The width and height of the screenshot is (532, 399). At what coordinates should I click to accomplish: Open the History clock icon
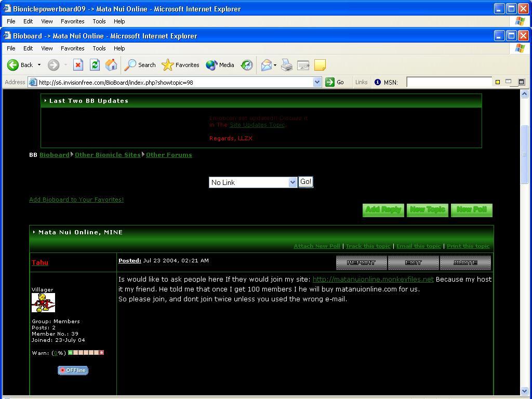pyautogui.click(x=247, y=65)
